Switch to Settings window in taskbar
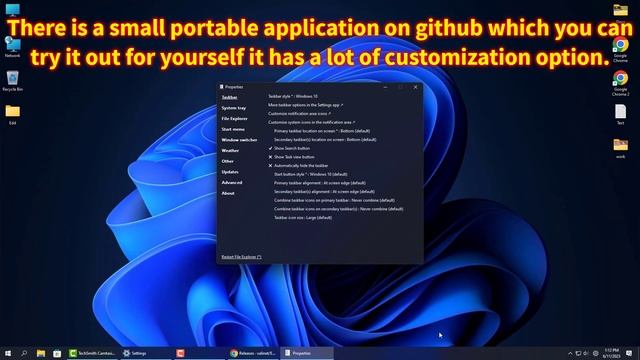This screenshot has width=640, height=360. tap(145, 353)
